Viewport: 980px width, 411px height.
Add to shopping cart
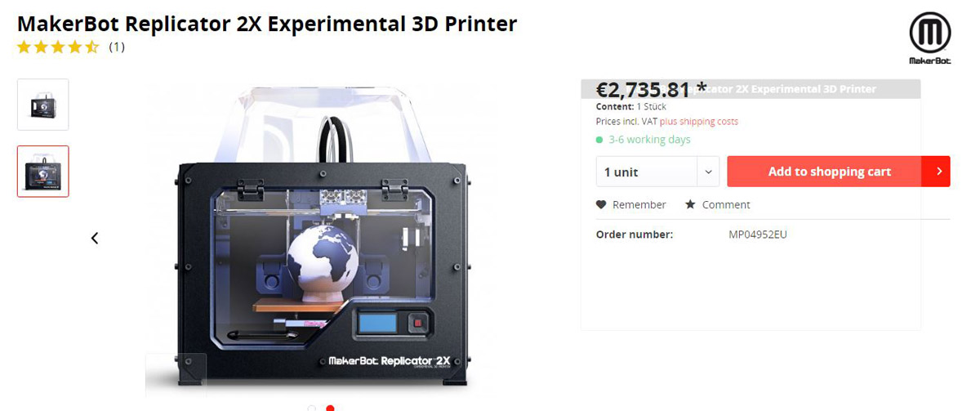point(828,172)
